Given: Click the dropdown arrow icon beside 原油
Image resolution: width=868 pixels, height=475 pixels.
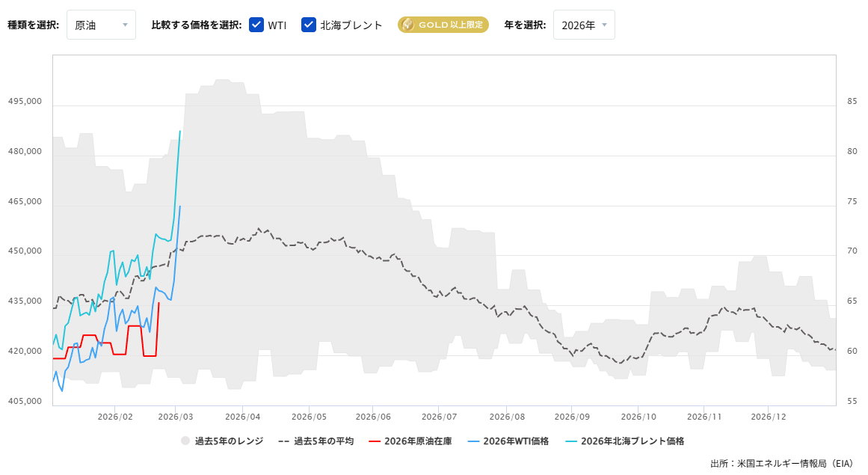Looking at the screenshot, I should tap(124, 25).
